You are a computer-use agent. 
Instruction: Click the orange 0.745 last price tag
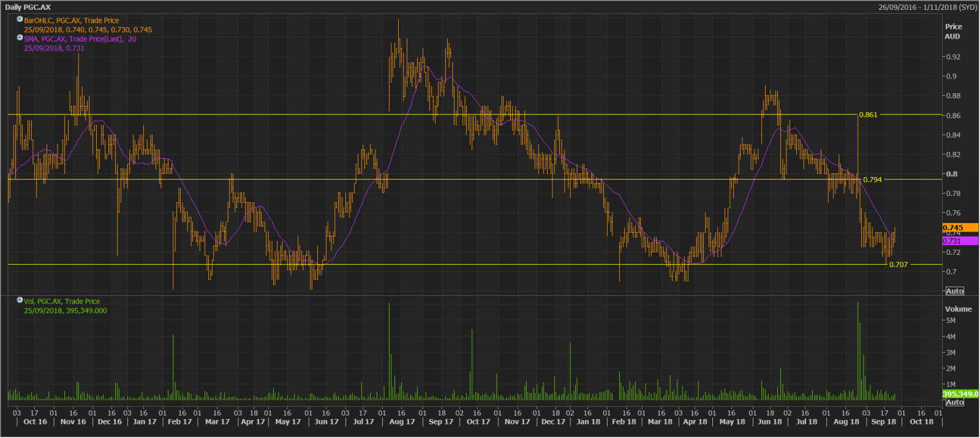[x=960, y=227]
